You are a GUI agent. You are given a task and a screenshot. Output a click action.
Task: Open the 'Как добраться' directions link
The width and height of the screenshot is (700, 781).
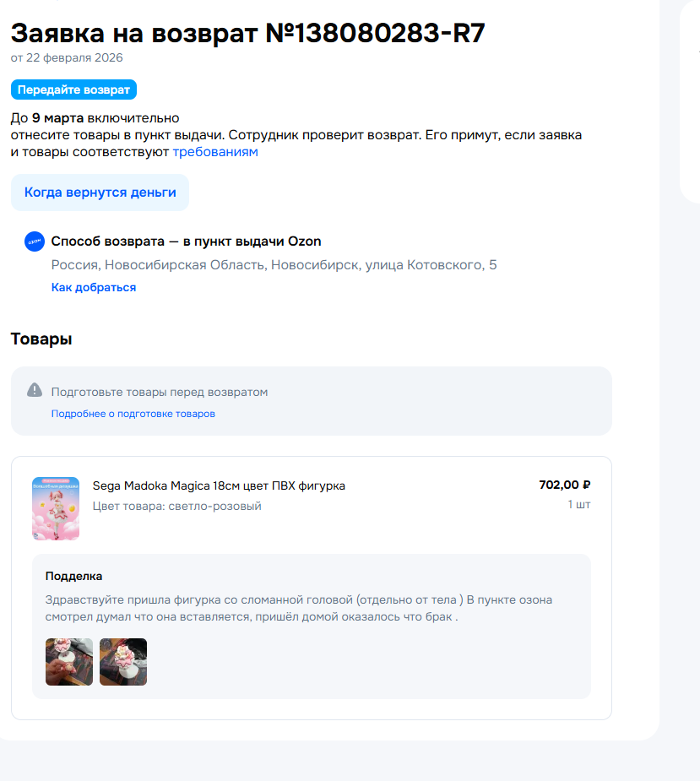(94, 287)
